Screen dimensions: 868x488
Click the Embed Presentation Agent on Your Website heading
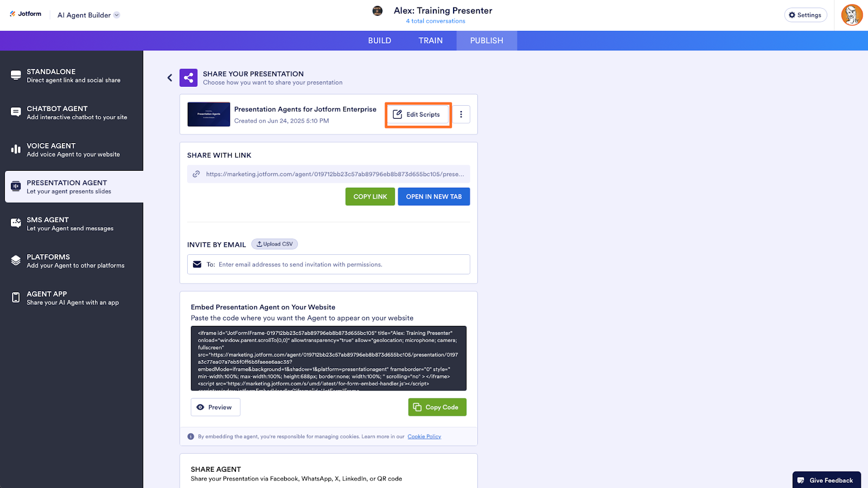[x=263, y=307]
